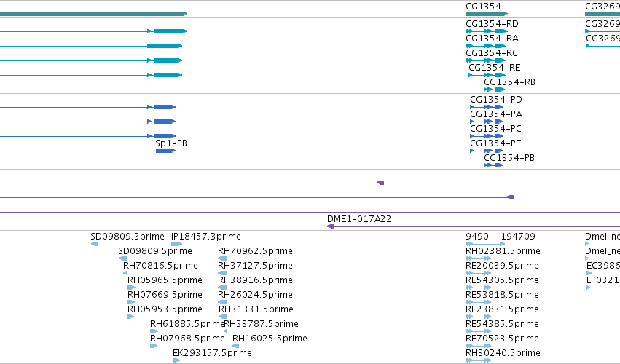Choose EST RE53818.5prime
The image size is (620, 364).
click(x=502, y=295)
